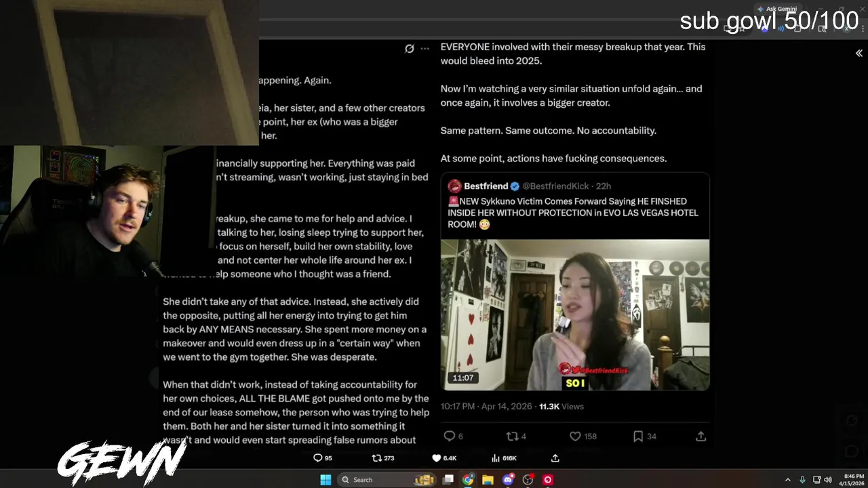This screenshot has width=868, height=488.
Task: View analytics showing 616K views
Action: pos(504,458)
